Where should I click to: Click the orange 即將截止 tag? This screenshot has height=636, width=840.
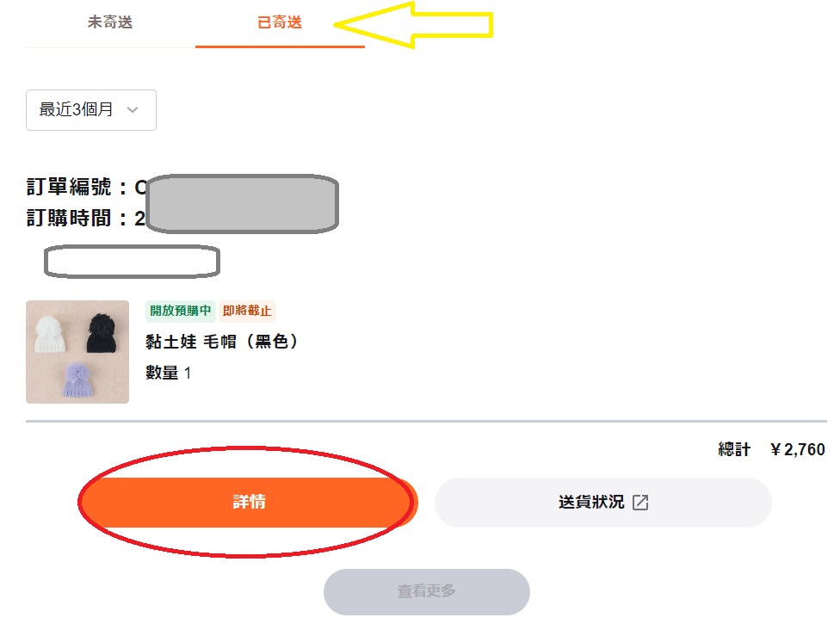click(247, 311)
